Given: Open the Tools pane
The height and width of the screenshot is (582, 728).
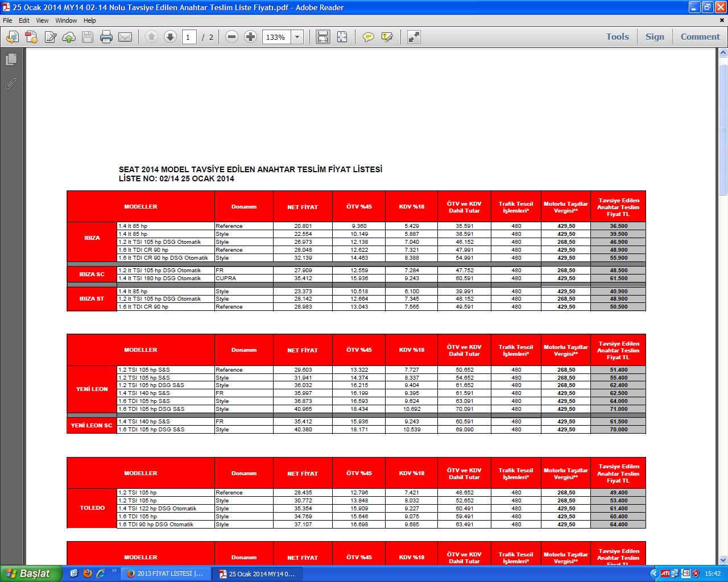Looking at the screenshot, I should click(617, 36).
